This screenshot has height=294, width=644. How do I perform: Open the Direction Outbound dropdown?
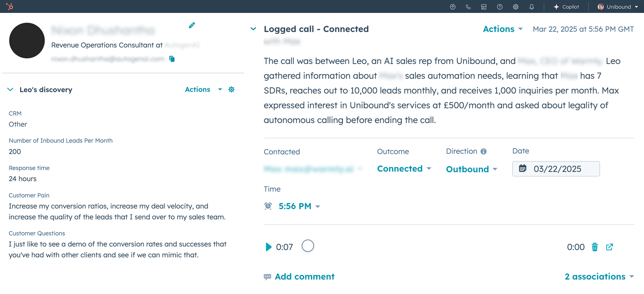(x=472, y=169)
